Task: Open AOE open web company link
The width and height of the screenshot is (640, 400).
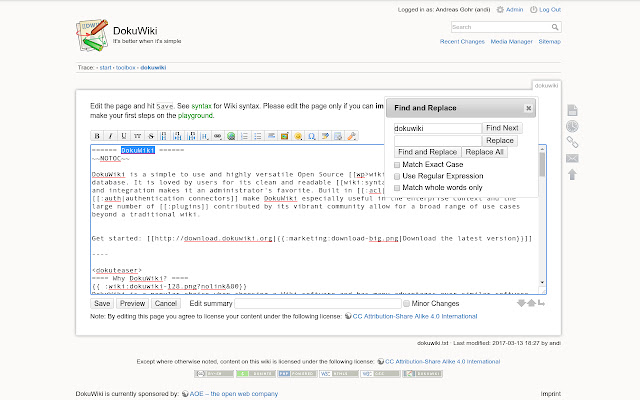Action: point(233,394)
